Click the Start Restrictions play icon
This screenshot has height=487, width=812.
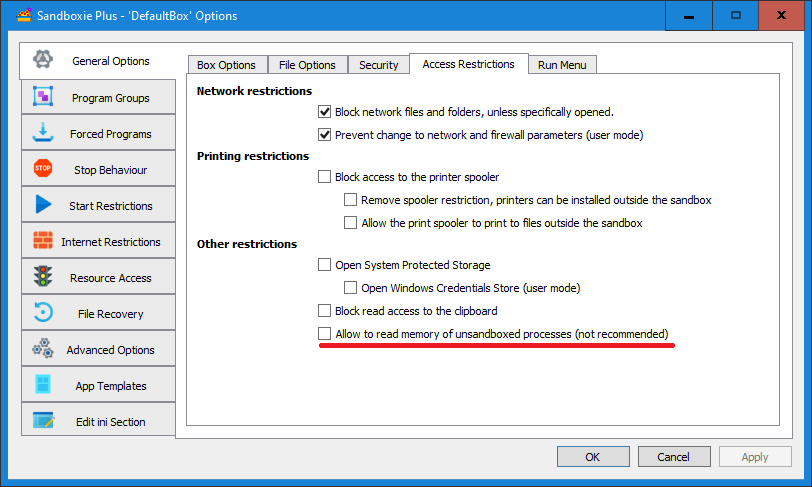point(43,205)
